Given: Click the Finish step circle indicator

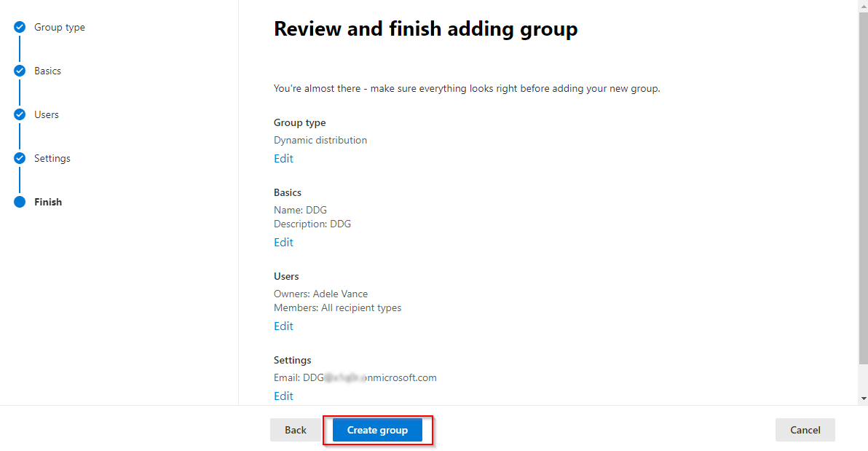Looking at the screenshot, I should [20, 203].
